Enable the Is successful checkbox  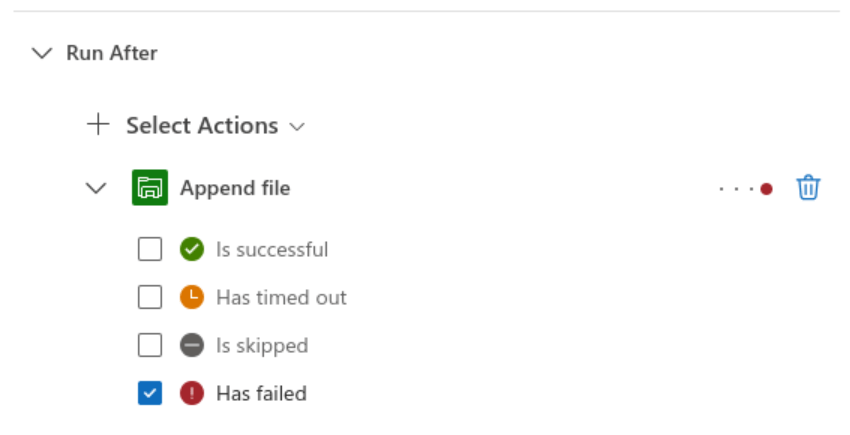point(150,249)
